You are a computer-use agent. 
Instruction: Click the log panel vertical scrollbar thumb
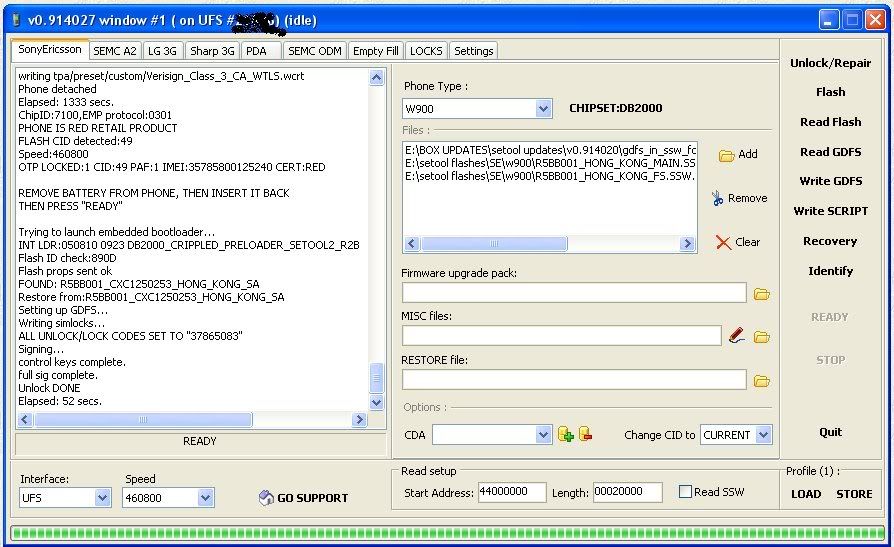coord(376,378)
